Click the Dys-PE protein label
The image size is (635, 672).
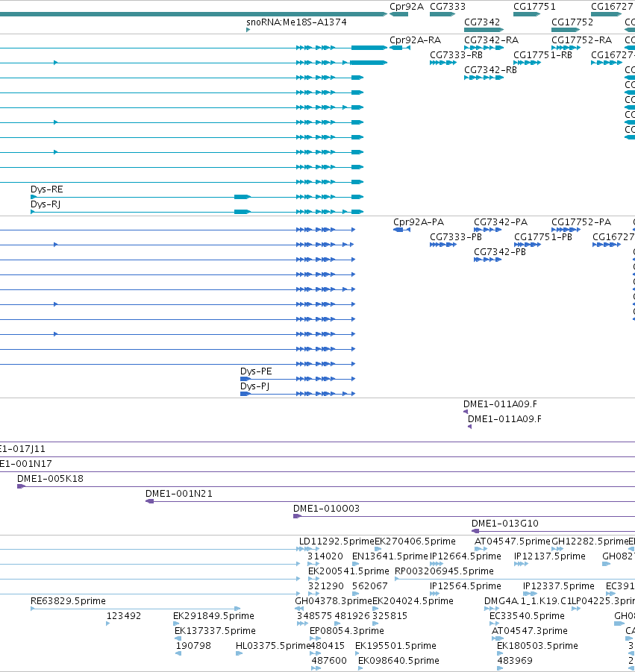point(255,371)
